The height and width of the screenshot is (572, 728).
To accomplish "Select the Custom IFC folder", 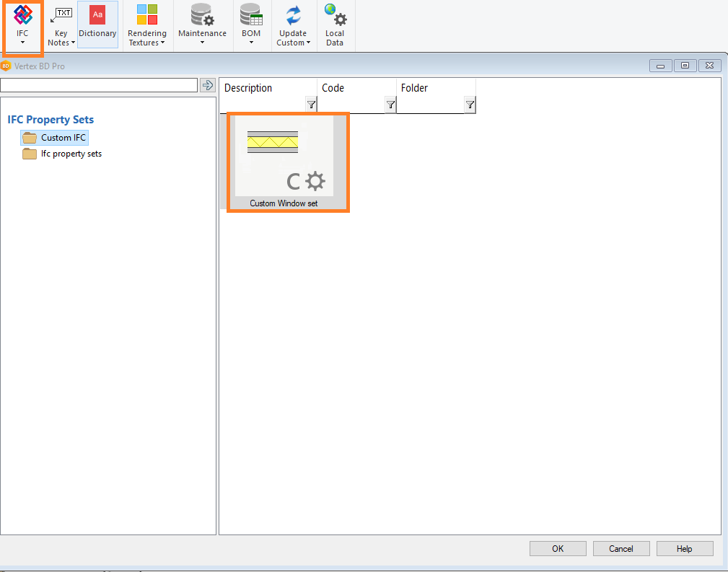I will (63, 138).
